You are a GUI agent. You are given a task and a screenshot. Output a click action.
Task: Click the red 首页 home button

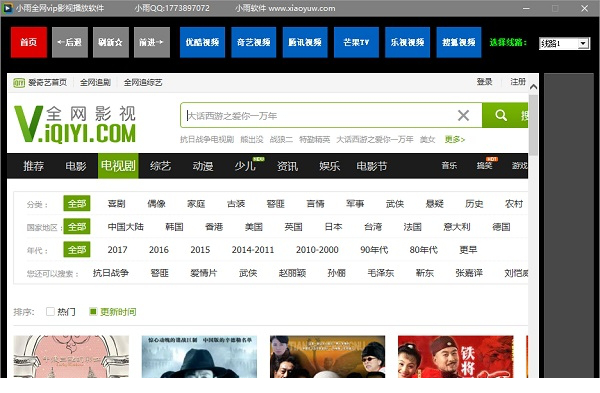tap(29, 42)
